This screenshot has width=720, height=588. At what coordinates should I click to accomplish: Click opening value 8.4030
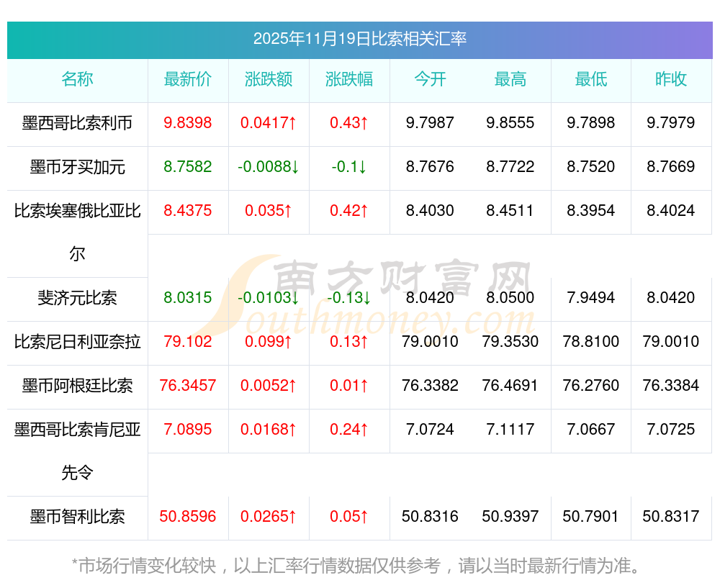[x=430, y=211]
